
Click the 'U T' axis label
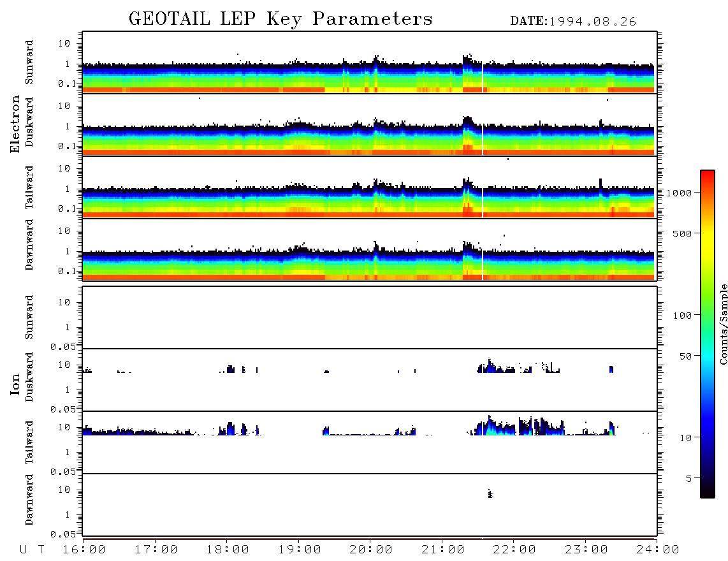pos(33,550)
